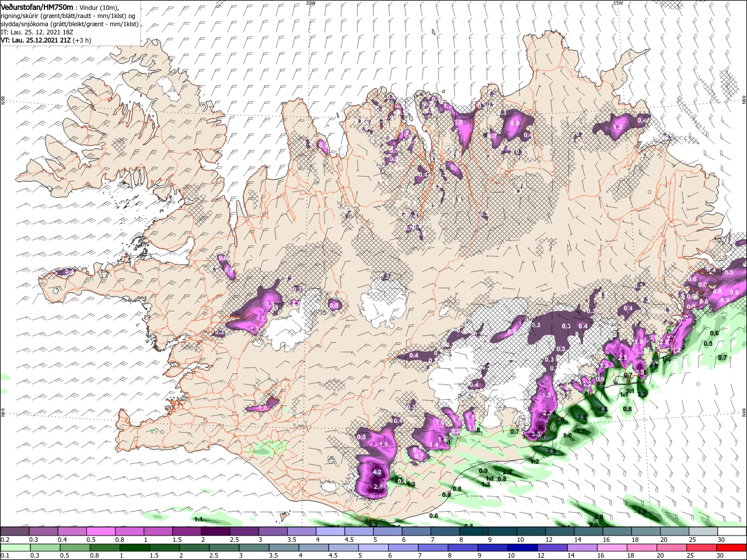Pick the light pink 16–18 rain swatch
The height and width of the screenshot is (560, 747).
(613, 548)
